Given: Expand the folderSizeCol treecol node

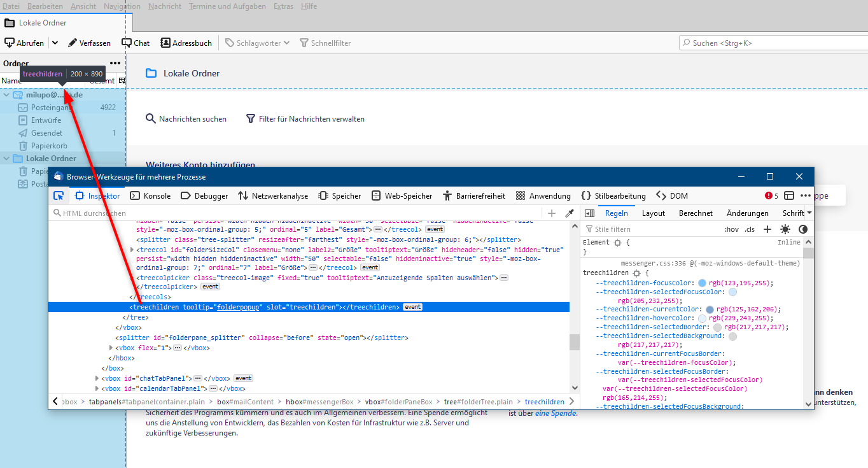Looking at the screenshot, I should point(132,250).
